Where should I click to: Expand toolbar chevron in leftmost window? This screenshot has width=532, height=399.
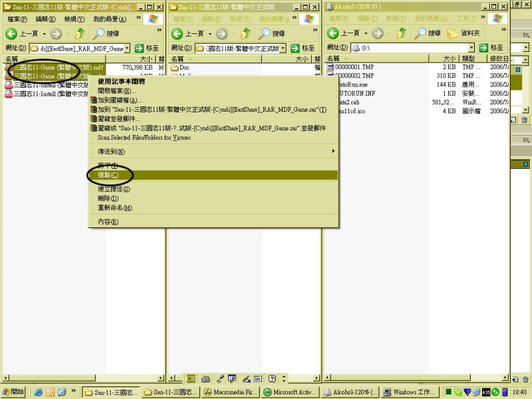pos(159,30)
